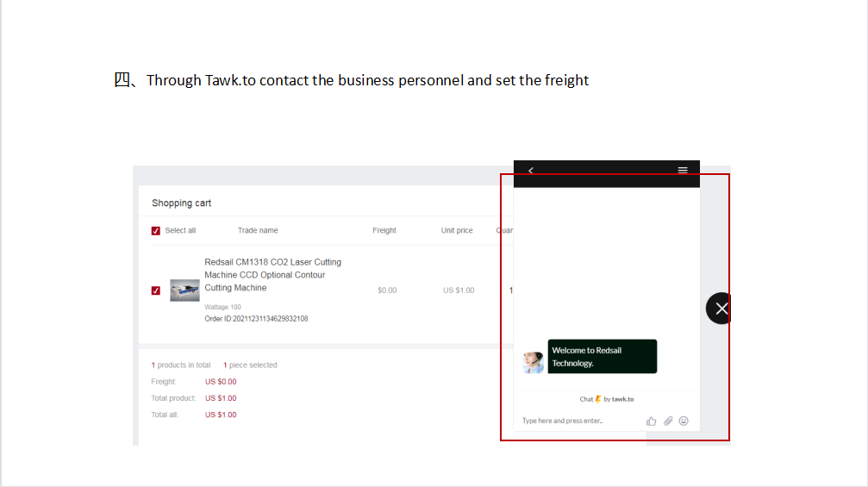Viewport: 868px width, 487px height.
Task: Click the tawk.to lightning bolt logo
Action: coord(598,399)
